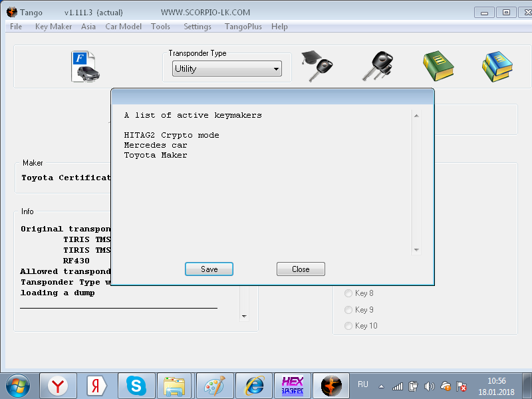Viewport: 532px width, 399px height.
Task: Open the TangoPlus menu
Action: tap(243, 27)
